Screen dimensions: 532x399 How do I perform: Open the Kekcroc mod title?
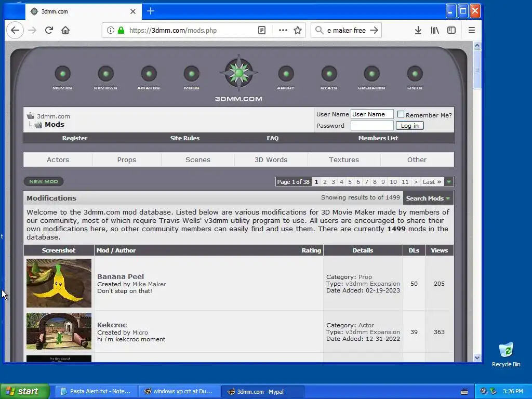[112, 325]
